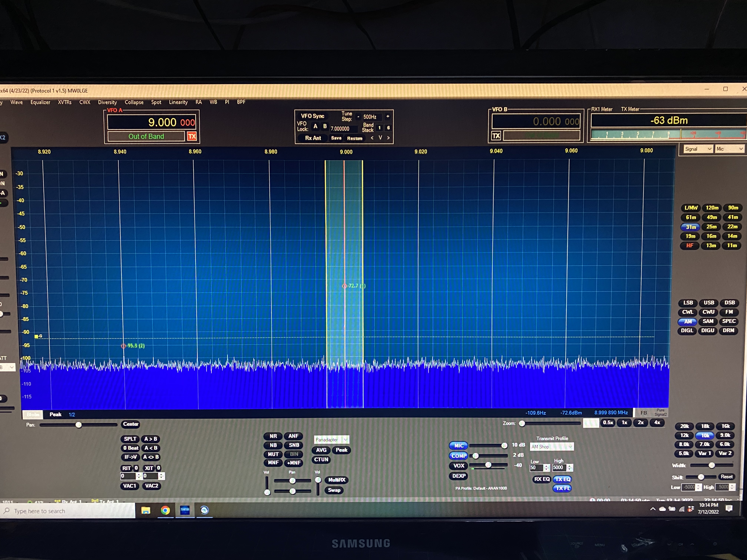Switch mode to USB
Image resolution: width=747 pixels, height=560 pixels.
click(708, 303)
